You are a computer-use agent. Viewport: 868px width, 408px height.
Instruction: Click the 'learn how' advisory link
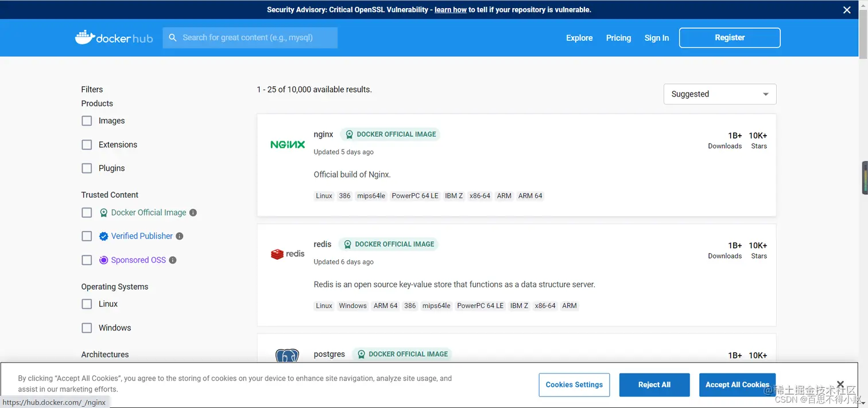point(451,10)
